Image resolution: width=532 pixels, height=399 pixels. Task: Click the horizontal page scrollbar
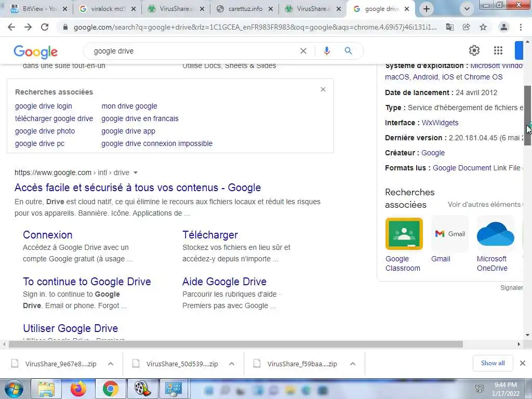tap(235, 344)
